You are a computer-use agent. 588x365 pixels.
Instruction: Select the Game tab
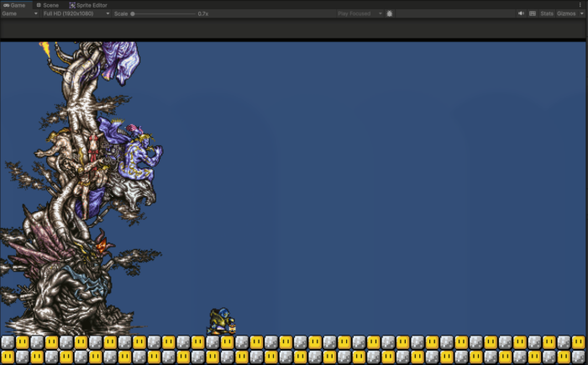pyautogui.click(x=14, y=5)
